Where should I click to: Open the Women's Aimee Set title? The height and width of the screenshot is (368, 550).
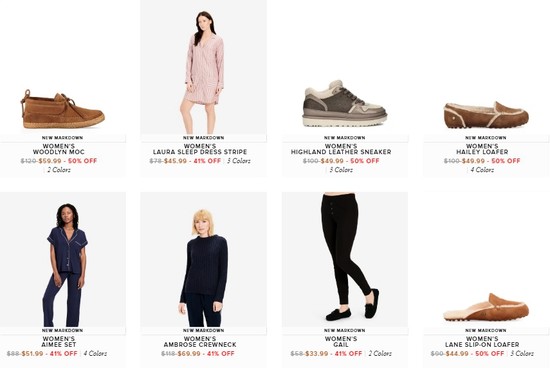coord(59,342)
